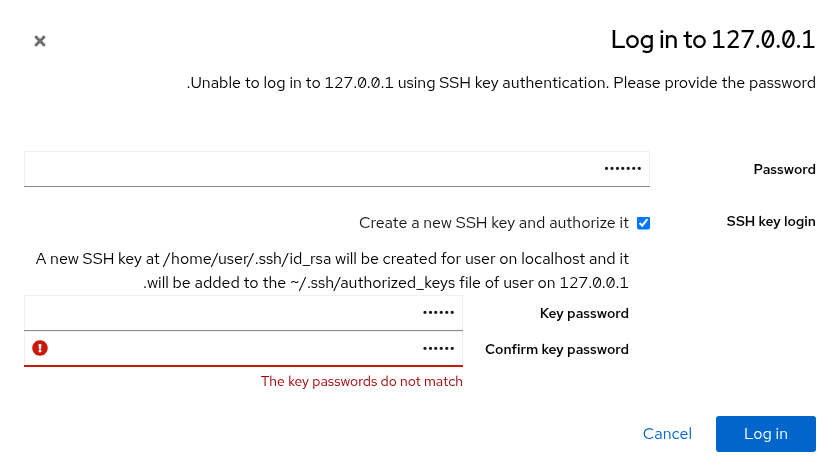
Task: Click the red underline of the confirm field
Action: click(243, 366)
